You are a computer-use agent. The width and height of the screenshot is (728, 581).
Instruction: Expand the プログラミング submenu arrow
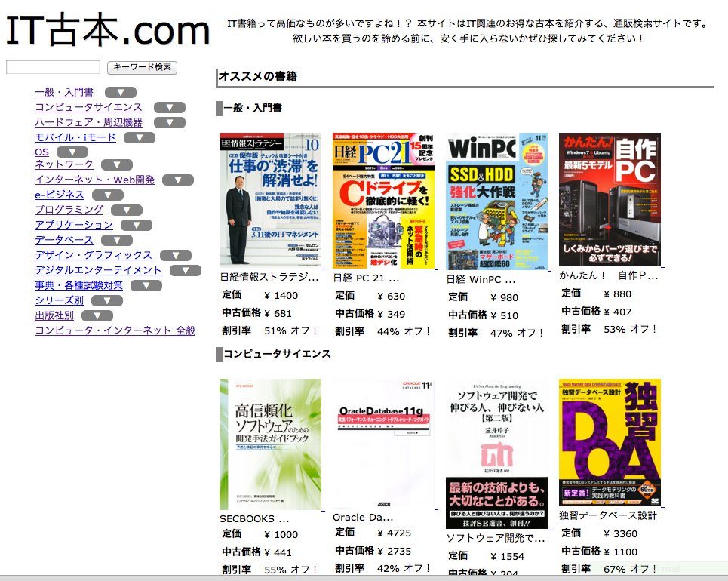126,211
